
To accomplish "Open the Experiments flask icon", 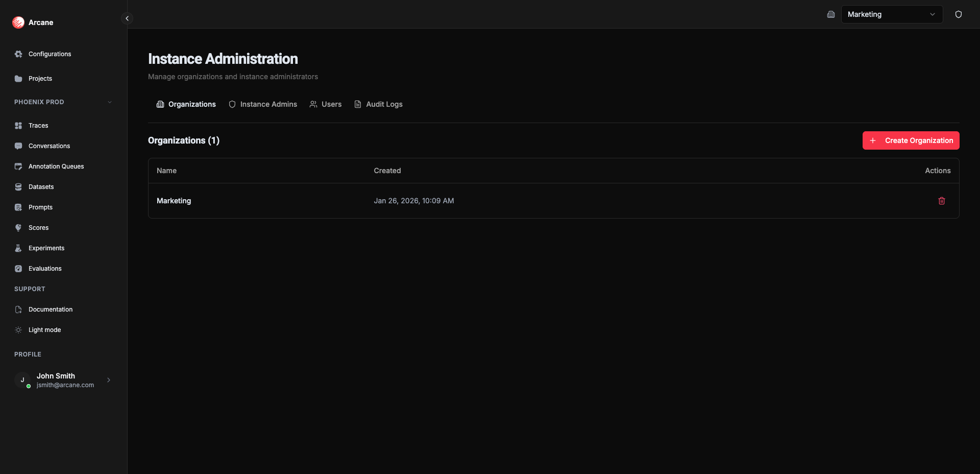I will coord(18,248).
